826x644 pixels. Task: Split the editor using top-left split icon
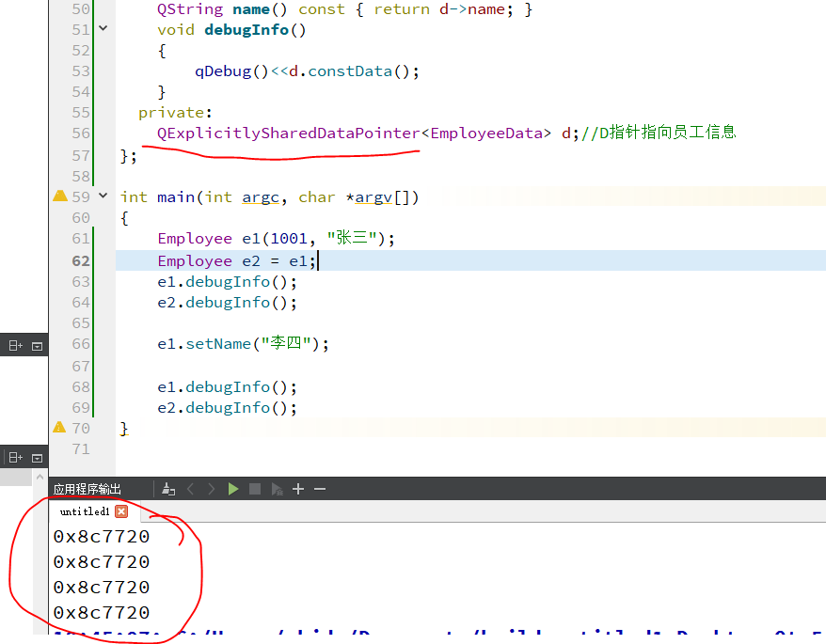(13, 345)
